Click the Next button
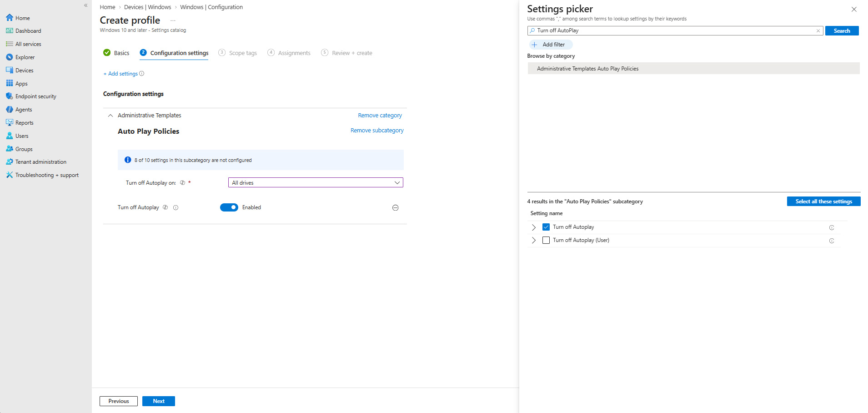Screen dimensions: 868x413 (x=159, y=401)
